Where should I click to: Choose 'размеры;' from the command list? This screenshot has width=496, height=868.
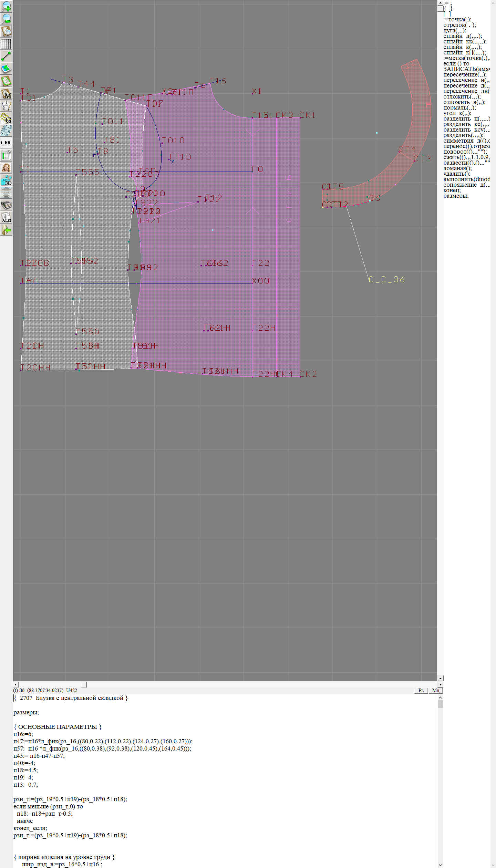[456, 196]
